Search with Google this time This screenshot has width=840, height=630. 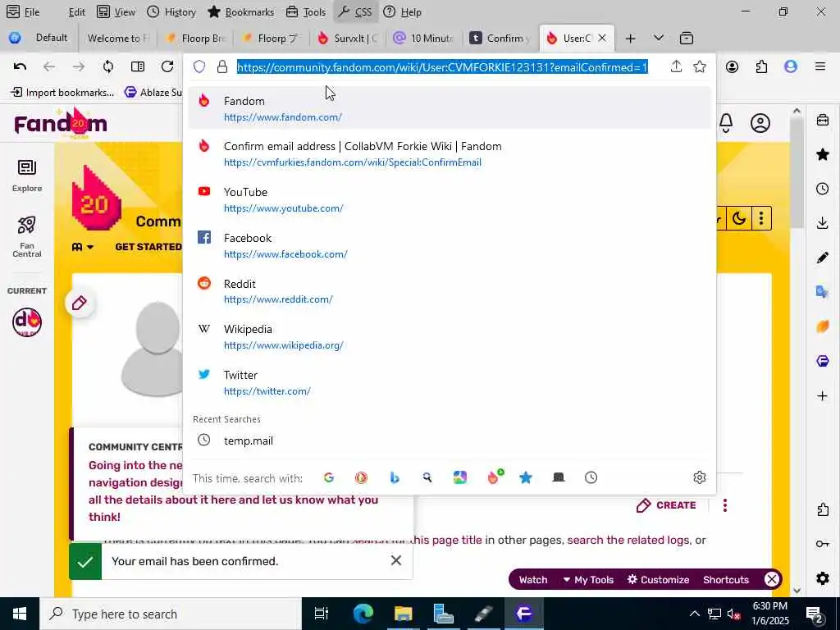click(329, 478)
